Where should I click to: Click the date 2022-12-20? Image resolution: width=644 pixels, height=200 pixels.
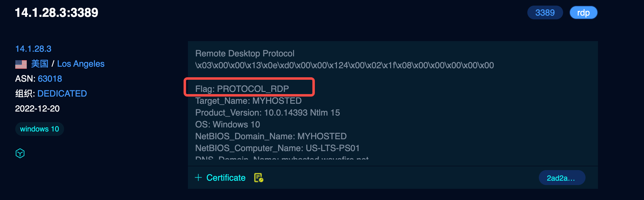click(x=37, y=108)
